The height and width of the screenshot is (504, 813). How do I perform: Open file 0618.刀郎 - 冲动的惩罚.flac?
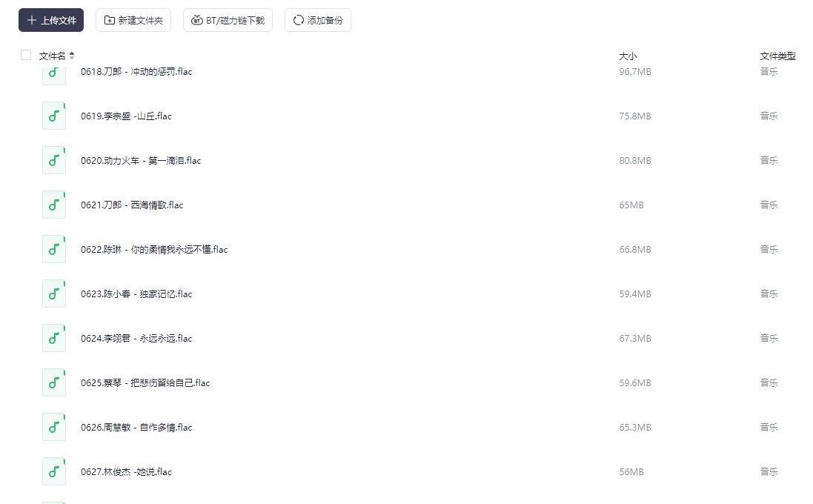tap(136, 72)
